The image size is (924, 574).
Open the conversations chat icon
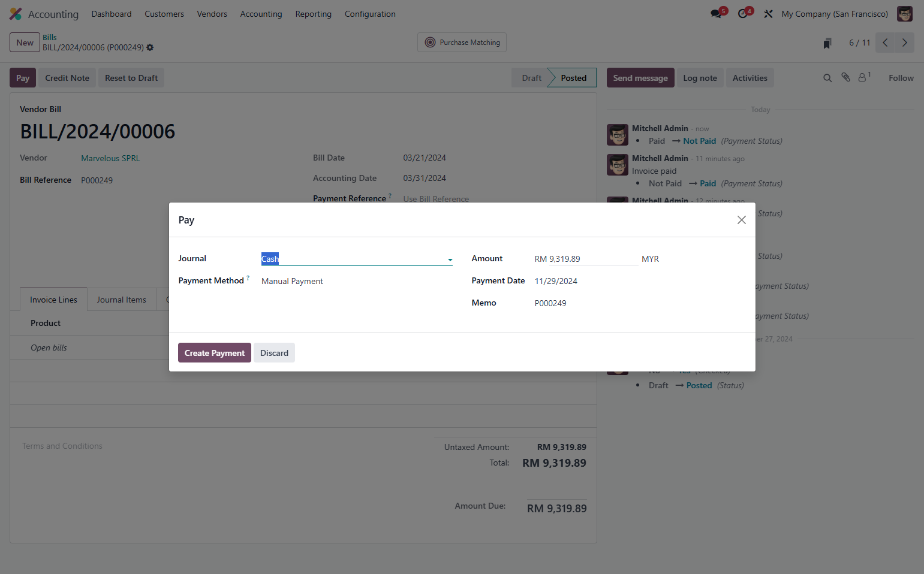tap(717, 13)
